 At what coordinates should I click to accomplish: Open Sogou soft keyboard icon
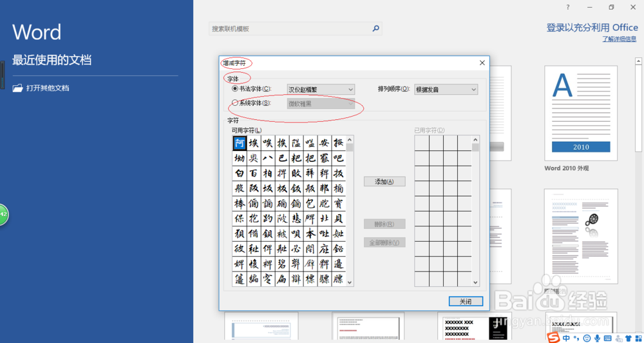click(608, 338)
